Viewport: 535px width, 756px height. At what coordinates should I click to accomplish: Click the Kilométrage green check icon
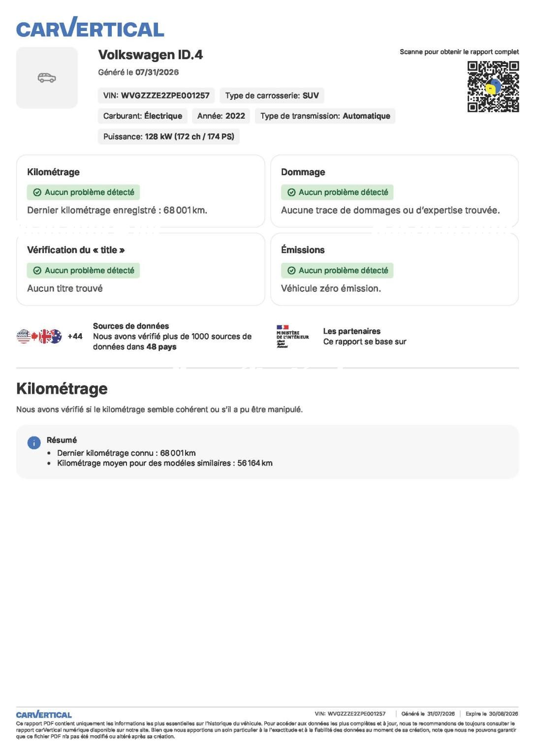click(x=37, y=192)
